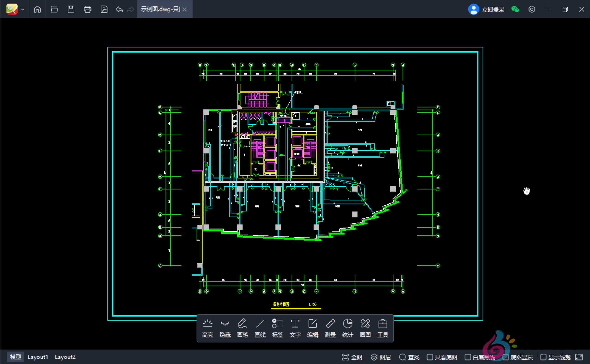Activate the 测量 measure tool
590x364 pixels.
click(330, 328)
